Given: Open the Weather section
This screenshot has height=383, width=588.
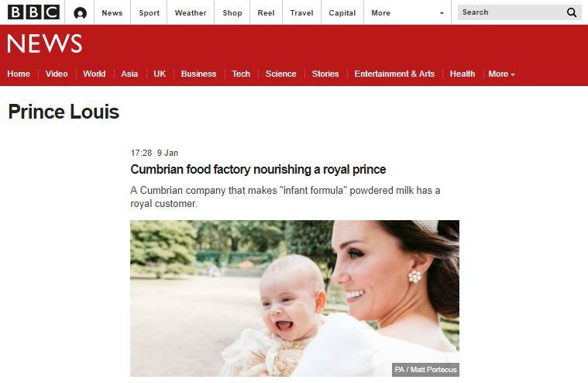Looking at the screenshot, I should tap(191, 12).
